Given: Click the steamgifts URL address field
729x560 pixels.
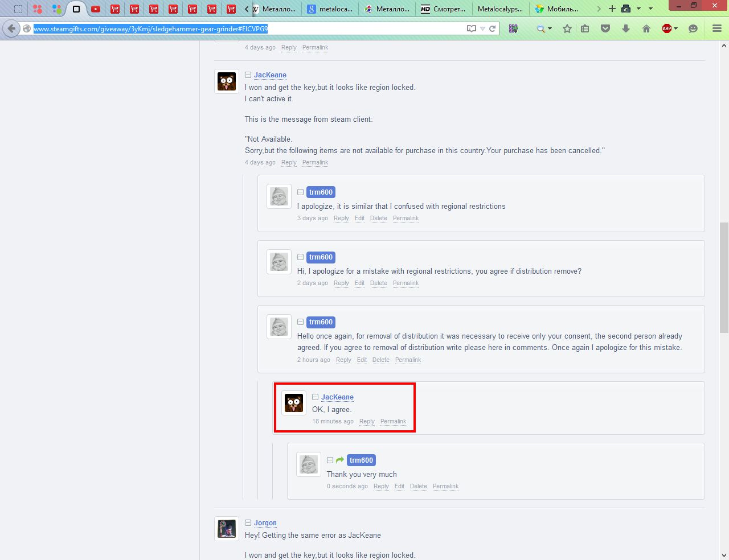Looking at the screenshot, I should [x=245, y=28].
